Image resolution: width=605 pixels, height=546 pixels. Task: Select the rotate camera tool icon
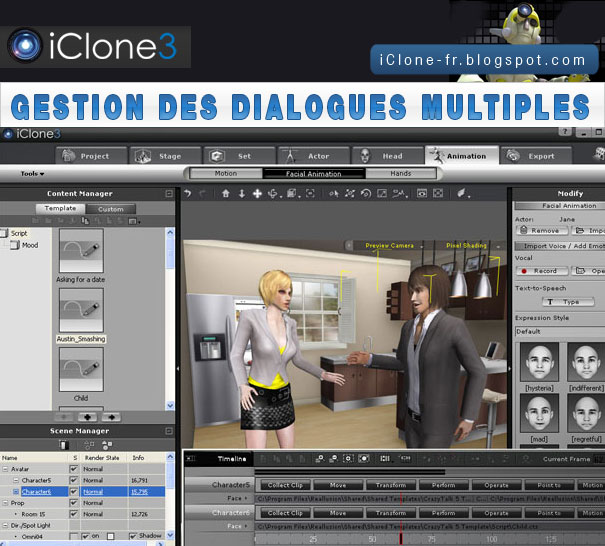(273, 193)
